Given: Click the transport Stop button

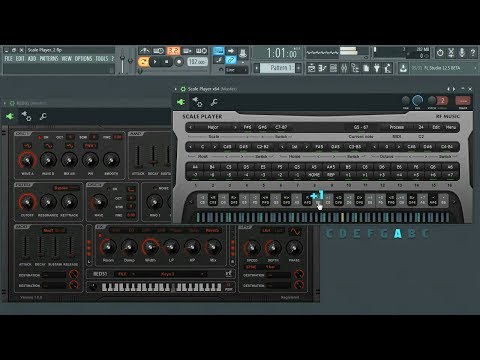Looking at the screenshot, I should 167,62.
